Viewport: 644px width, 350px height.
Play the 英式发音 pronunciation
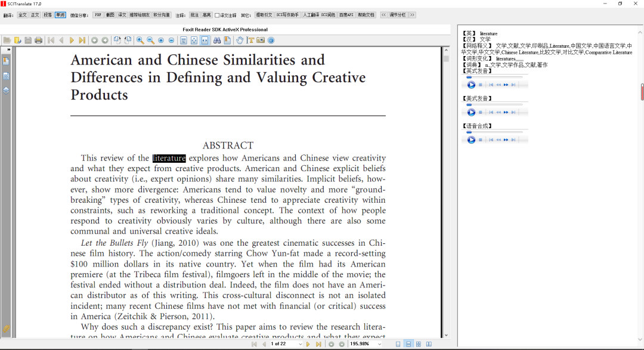[x=471, y=85]
